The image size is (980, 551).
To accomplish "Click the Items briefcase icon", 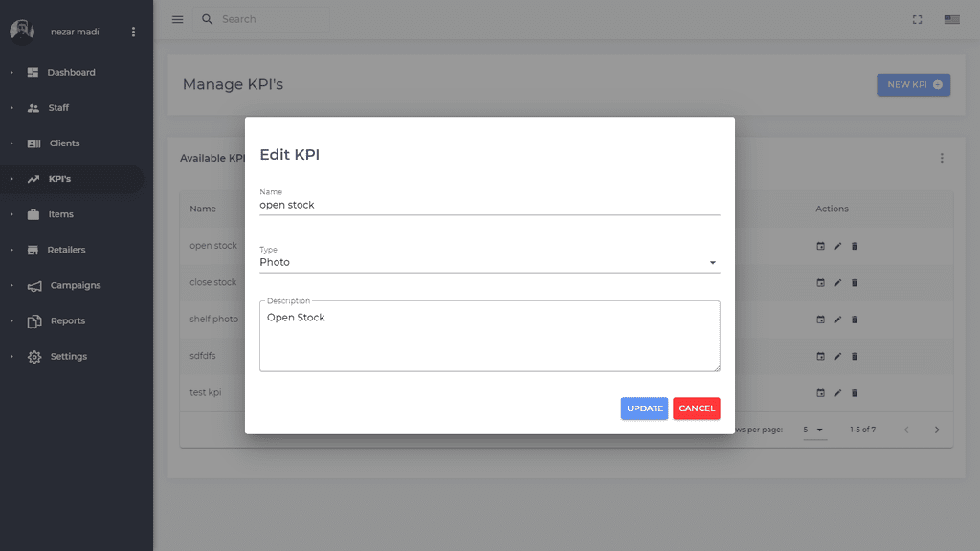I will [x=33, y=214].
